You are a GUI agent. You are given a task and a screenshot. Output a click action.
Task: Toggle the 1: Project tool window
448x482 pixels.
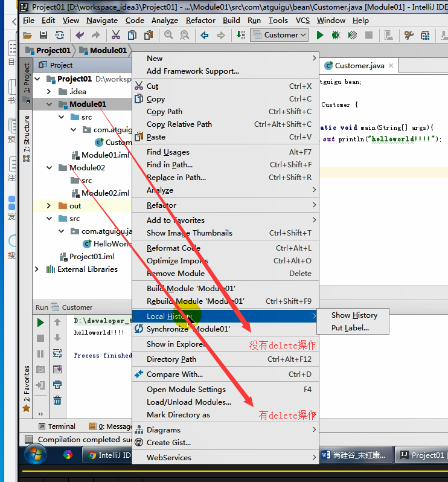[27, 83]
